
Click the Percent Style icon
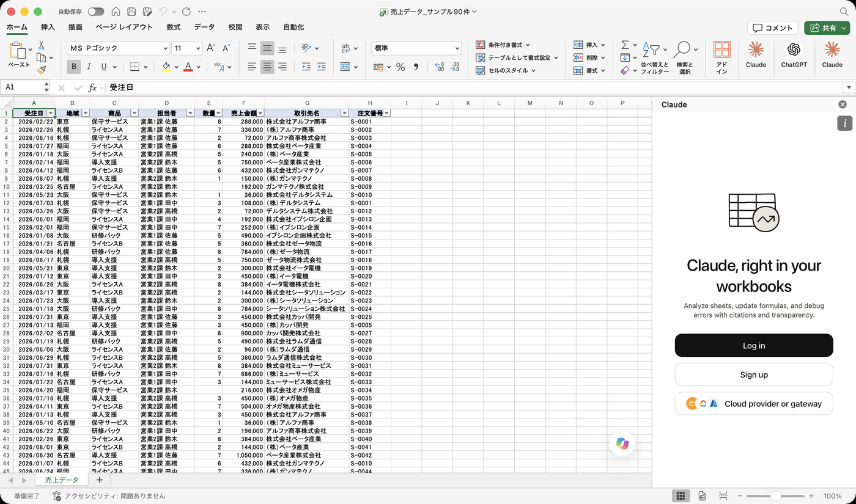400,67
